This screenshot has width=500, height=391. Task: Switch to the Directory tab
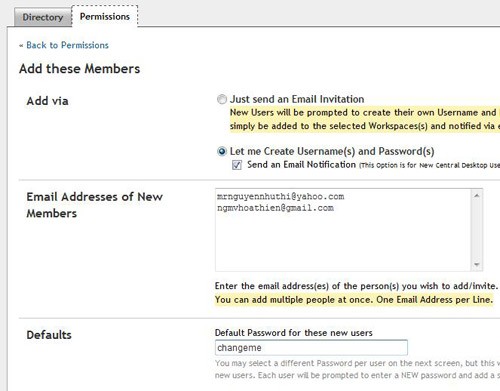point(43,17)
